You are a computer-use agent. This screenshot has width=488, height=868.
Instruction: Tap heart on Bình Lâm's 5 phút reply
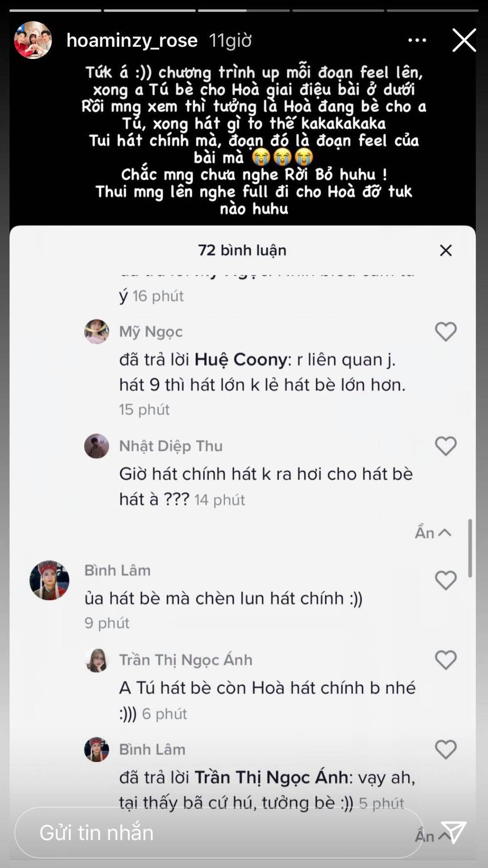446,749
